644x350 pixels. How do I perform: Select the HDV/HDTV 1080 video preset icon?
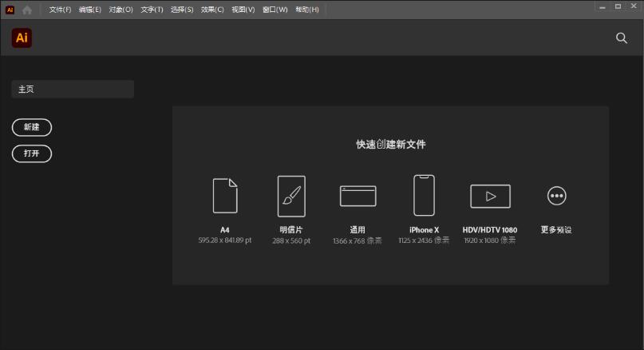coord(490,196)
